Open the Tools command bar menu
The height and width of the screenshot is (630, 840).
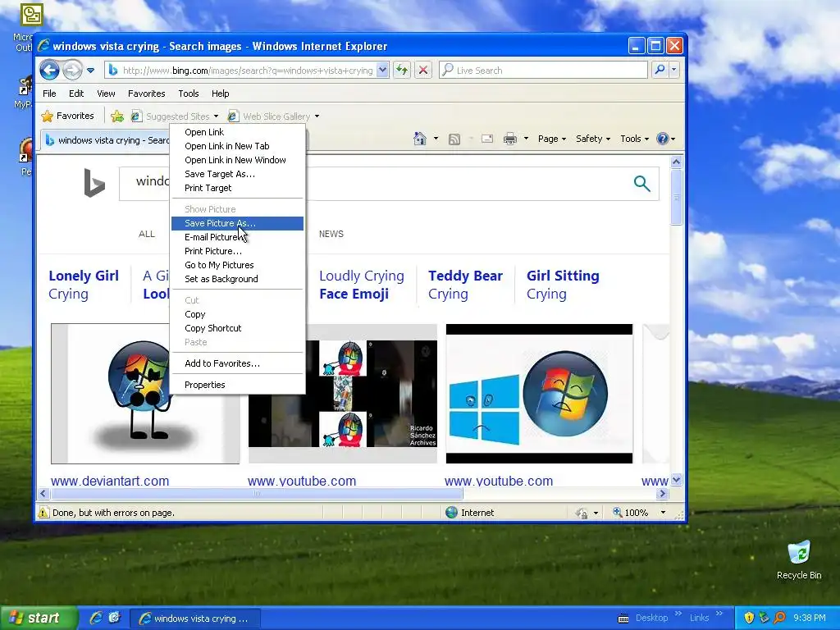coord(634,139)
